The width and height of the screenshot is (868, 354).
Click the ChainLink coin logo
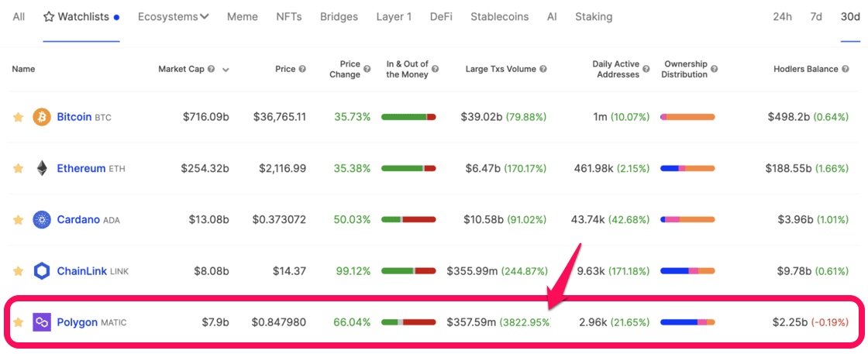pyautogui.click(x=42, y=271)
